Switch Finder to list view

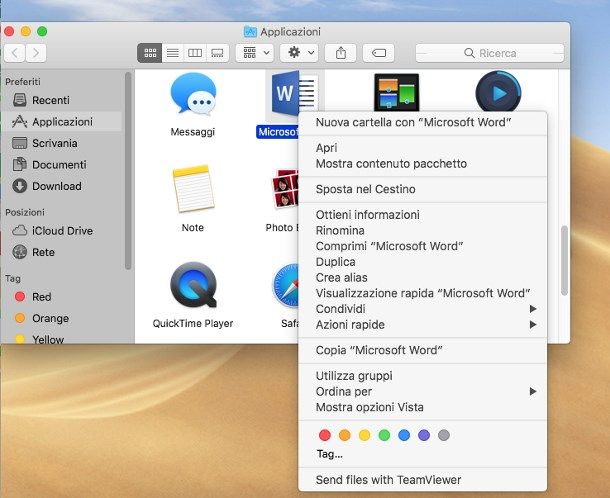[173, 53]
